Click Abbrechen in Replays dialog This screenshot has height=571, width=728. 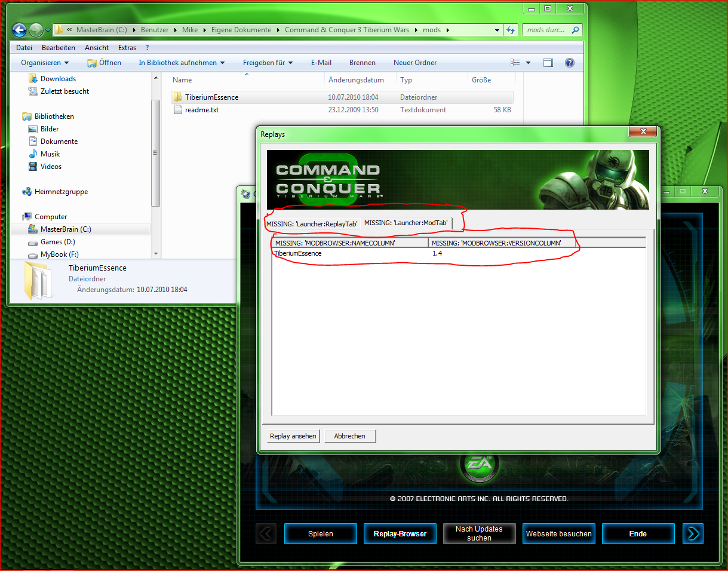click(x=350, y=436)
